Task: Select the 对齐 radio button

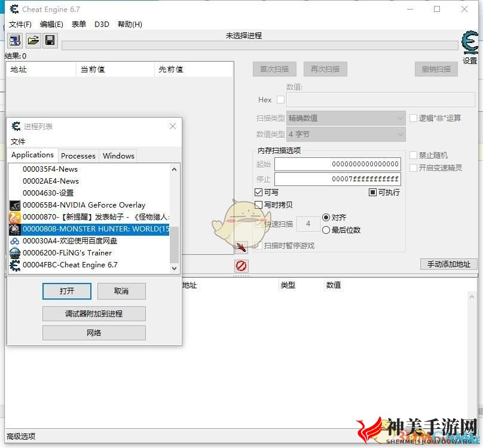Action: pyautogui.click(x=326, y=218)
